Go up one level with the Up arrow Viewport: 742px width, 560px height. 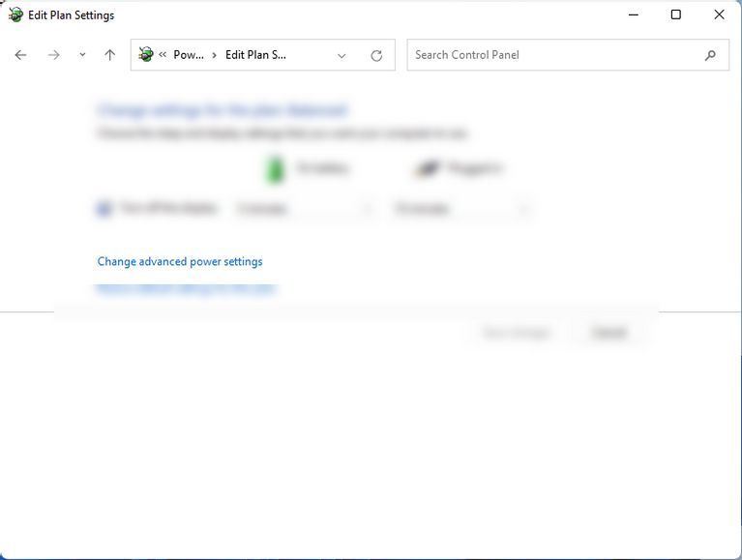tap(109, 55)
